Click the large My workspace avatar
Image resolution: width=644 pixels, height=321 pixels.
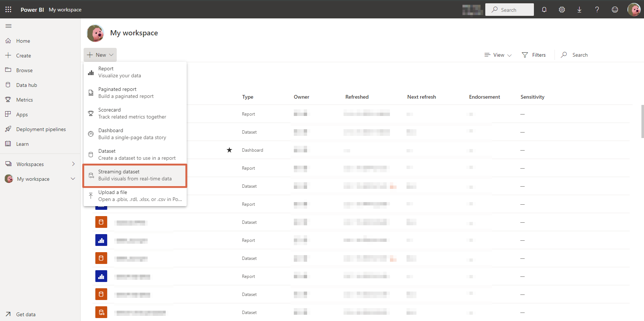coord(95,33)
